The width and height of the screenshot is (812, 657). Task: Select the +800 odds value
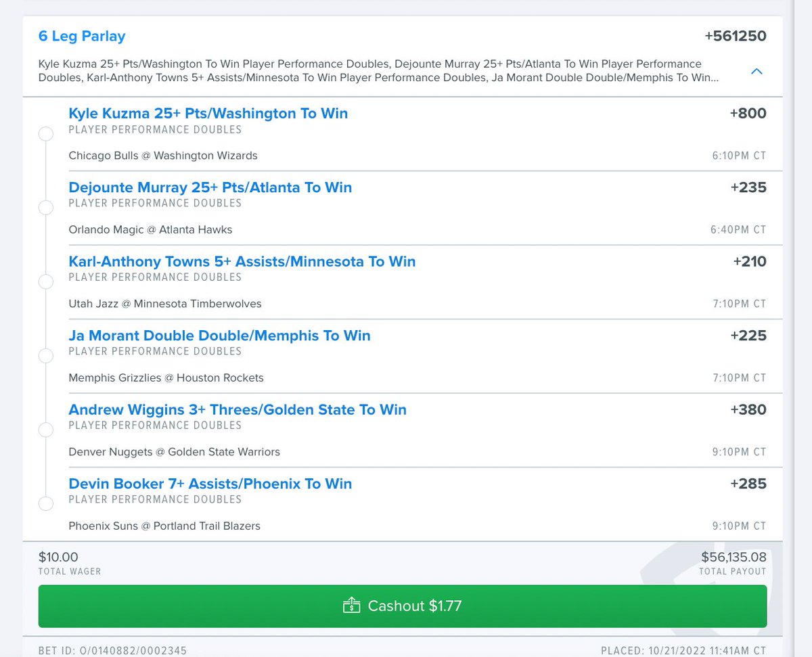click(x=749, y=113)
